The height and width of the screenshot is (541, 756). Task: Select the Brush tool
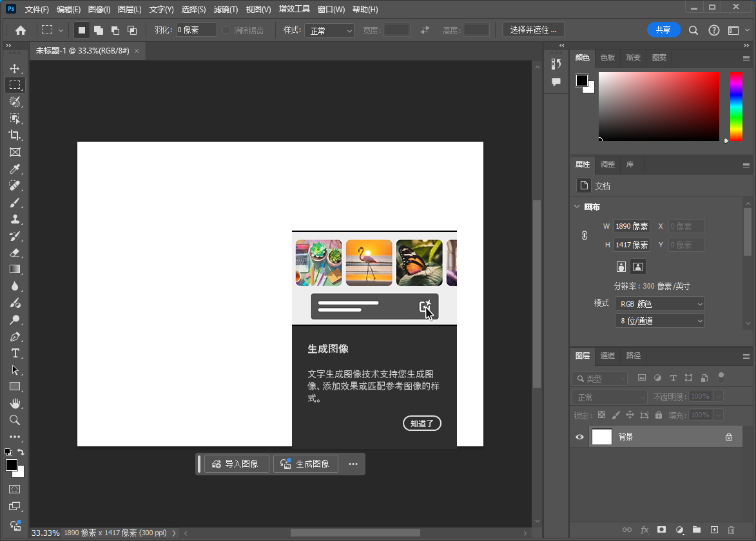tap(14, 202)
